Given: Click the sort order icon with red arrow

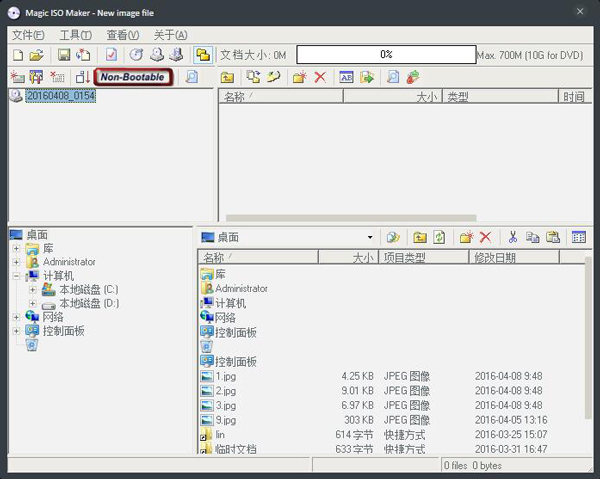Looking at the screenshot, I should click(x=82, y=77).
